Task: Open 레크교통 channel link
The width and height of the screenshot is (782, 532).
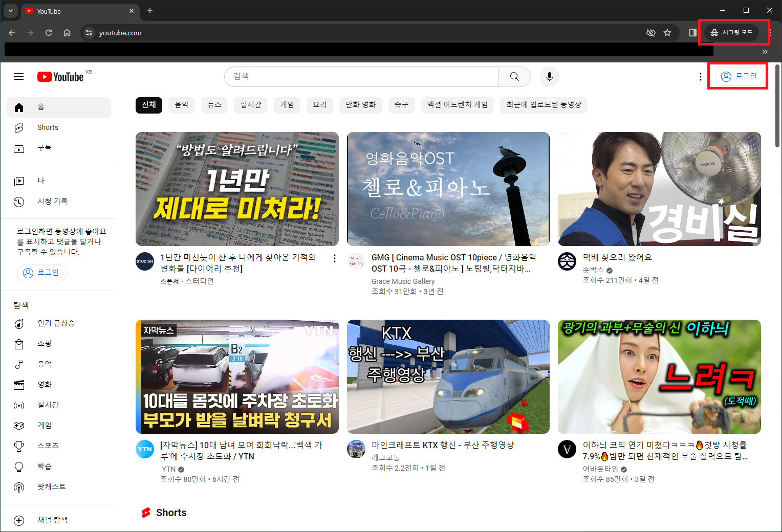Action: click(x=385, y=457)
